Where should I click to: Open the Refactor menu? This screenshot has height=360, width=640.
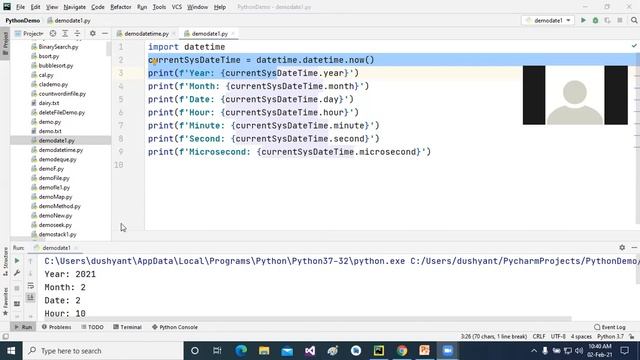(121, 7)
